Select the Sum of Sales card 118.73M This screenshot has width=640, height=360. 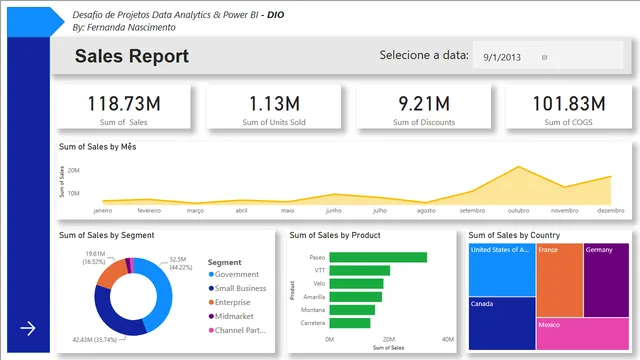[x=124, y=107]
